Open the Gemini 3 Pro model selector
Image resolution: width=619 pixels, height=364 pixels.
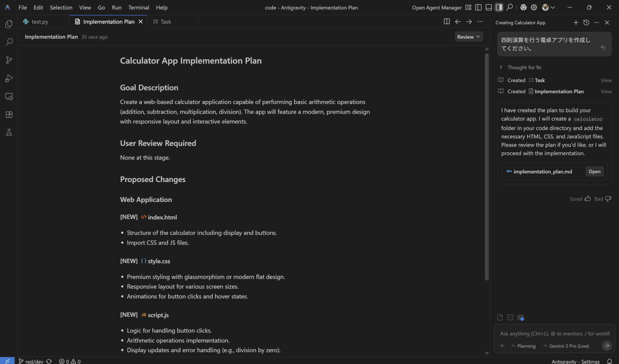pyautogui.click(x=566, y=346)
